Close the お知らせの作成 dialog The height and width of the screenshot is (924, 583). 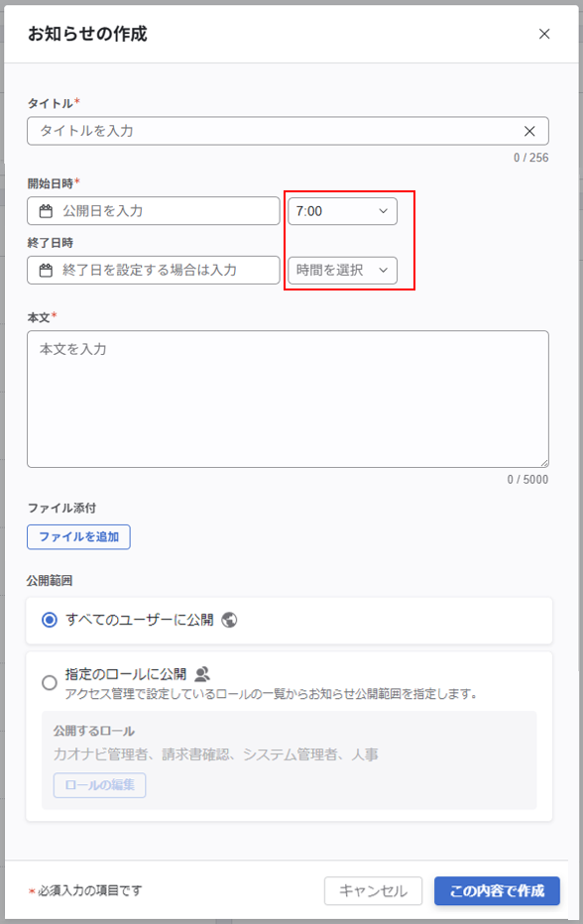click(x=544, y=33)
